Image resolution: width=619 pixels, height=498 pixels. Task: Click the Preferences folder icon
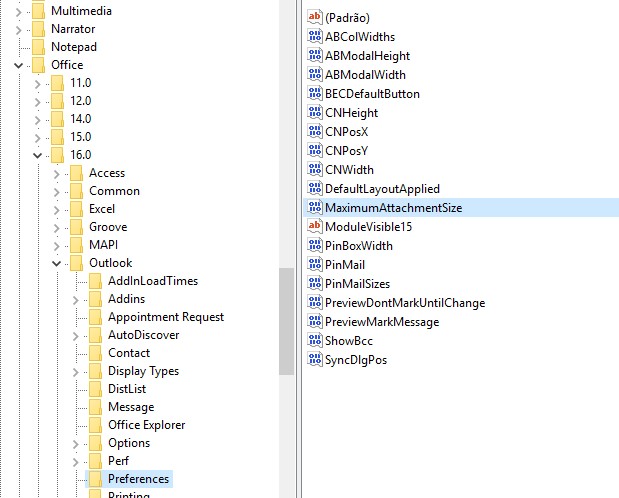point(96,479)
